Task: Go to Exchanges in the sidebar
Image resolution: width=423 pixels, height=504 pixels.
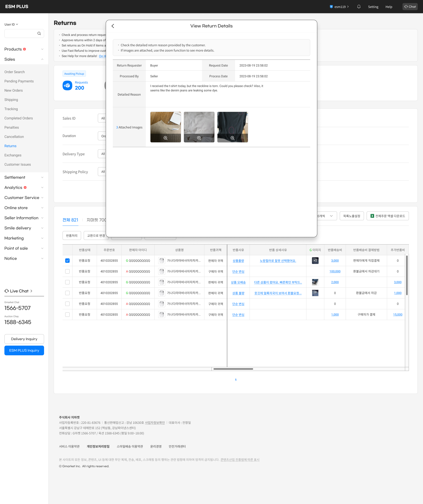Action: tap(13, 155)
